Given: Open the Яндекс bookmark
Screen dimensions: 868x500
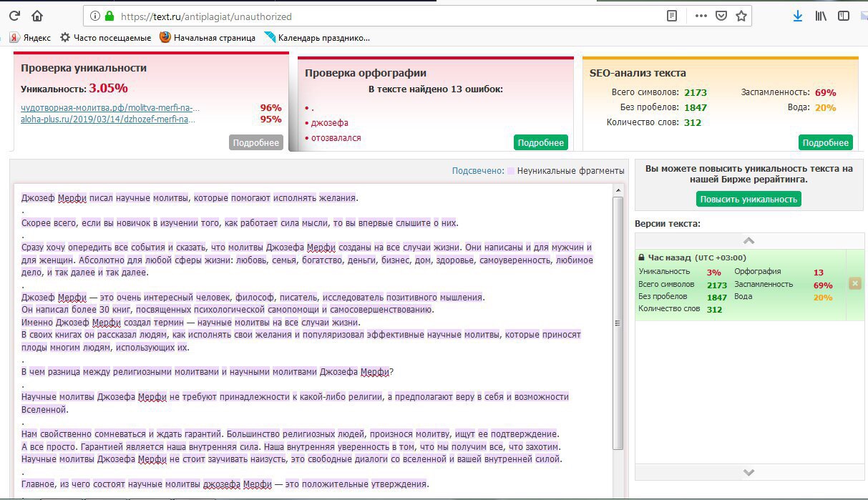Looking at the screenshot, I should click(x=30, y=38).
